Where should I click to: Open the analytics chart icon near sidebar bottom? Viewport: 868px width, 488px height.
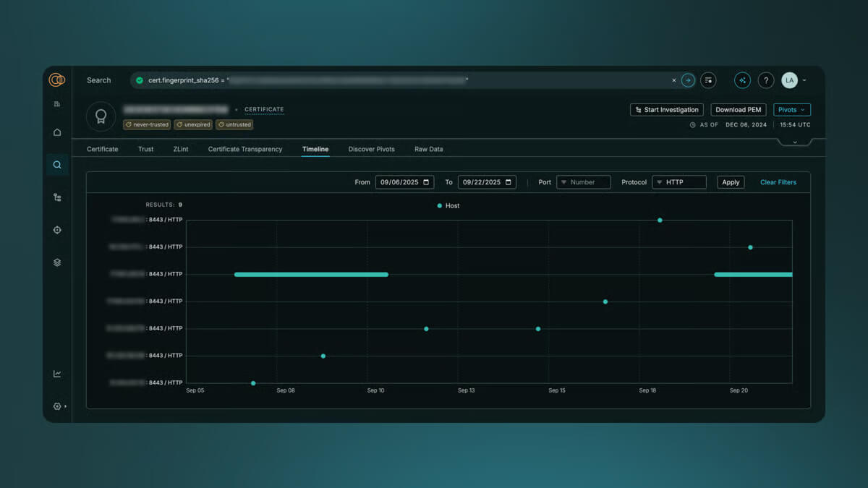[57, 373]
